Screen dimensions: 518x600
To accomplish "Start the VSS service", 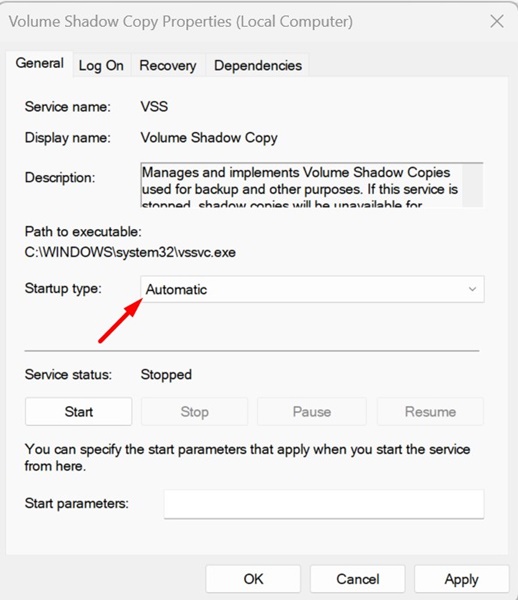I will [x=79, y=412].
